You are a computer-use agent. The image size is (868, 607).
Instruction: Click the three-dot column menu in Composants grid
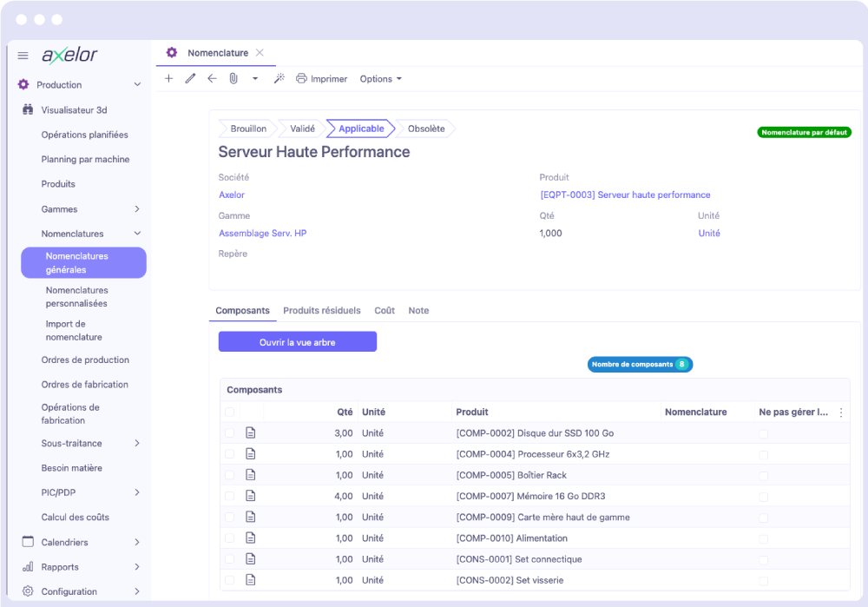point(840,412)
